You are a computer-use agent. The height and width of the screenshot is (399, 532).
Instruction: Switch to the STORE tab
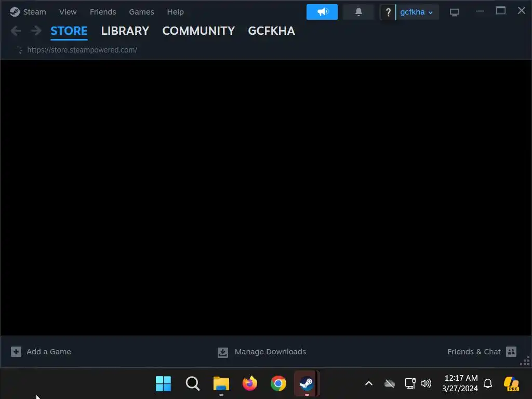(69, 31)
